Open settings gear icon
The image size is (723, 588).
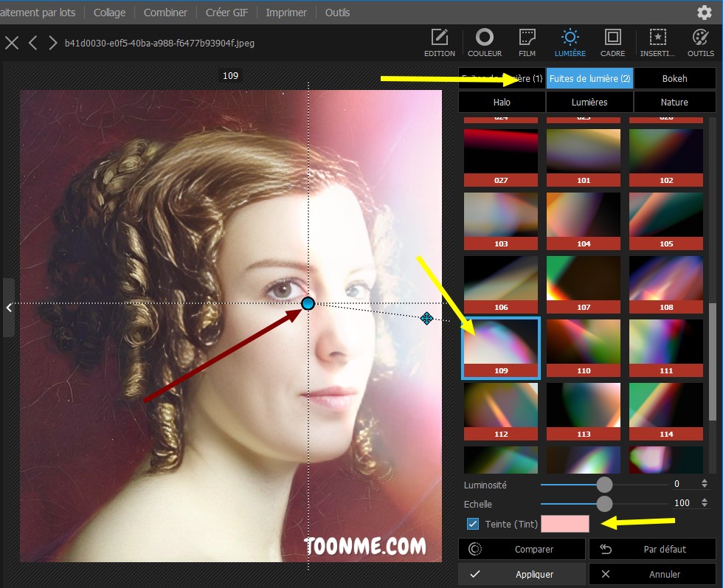(704, 13)
